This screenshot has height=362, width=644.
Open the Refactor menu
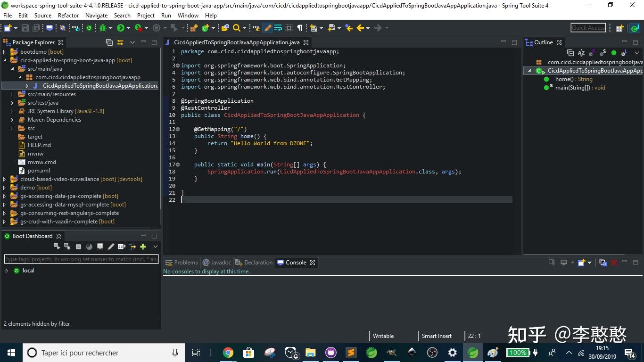[x=68, y=15]
